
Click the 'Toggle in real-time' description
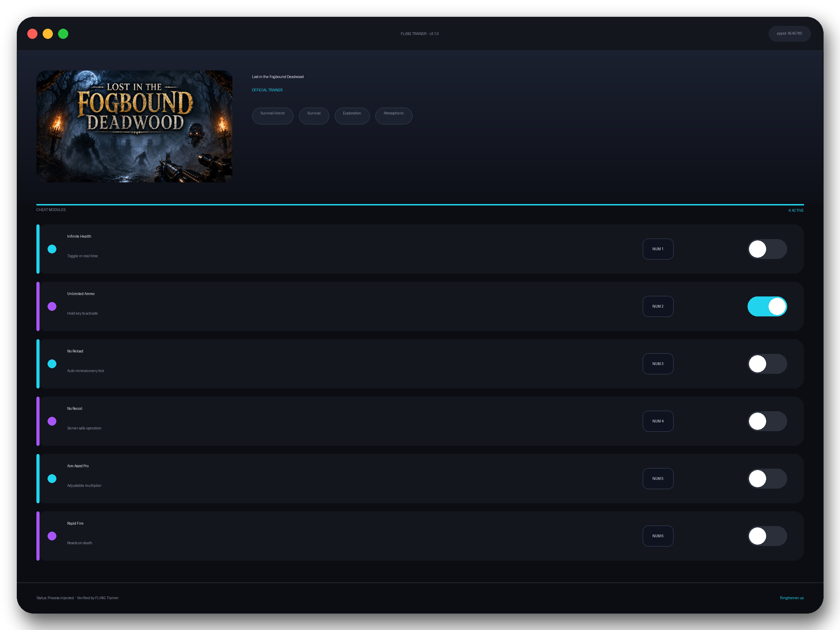click(82, 256)
